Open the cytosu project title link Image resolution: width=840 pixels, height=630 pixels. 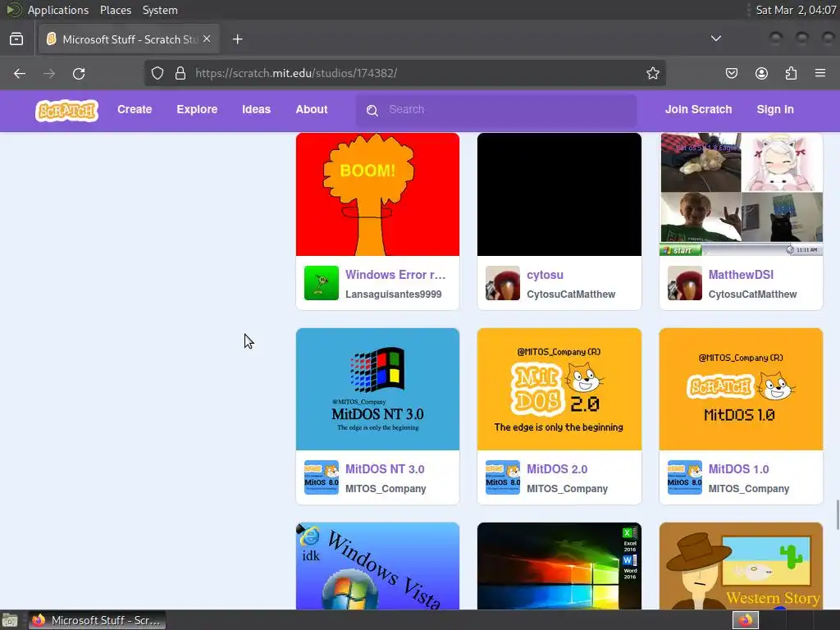[x=545, y=276]
